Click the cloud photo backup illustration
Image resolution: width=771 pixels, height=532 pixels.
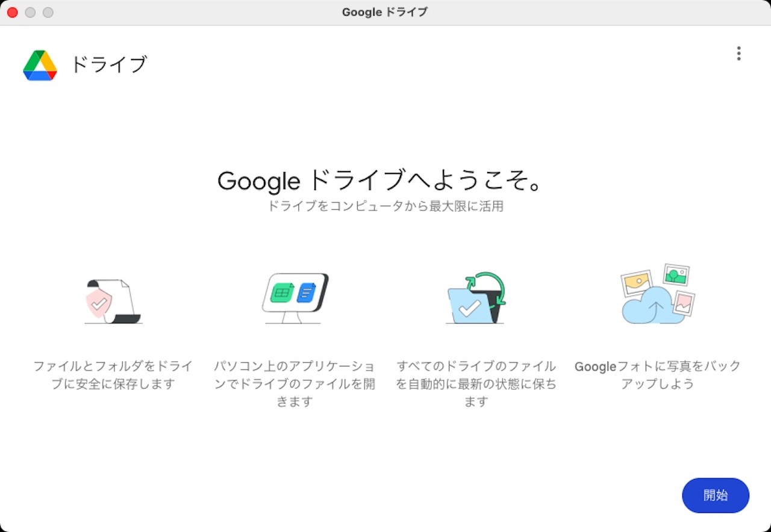[657, 294]
